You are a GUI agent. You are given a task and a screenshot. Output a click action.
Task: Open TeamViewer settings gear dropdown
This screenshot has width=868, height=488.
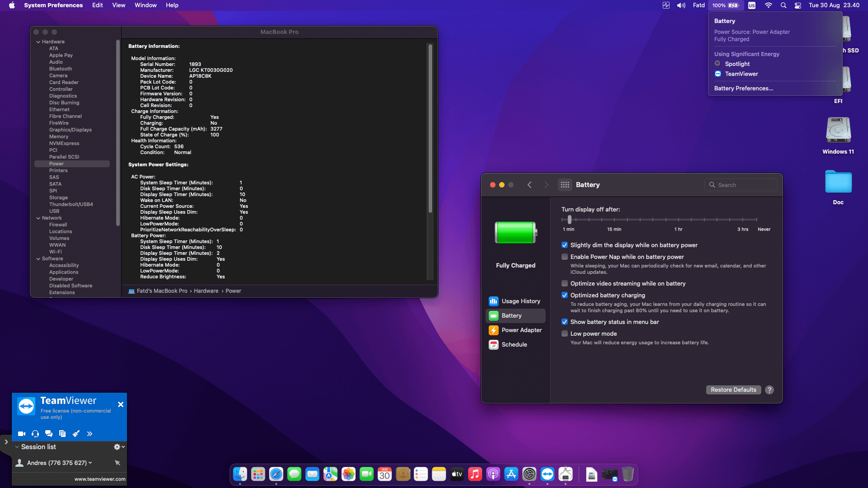(119, 447)
